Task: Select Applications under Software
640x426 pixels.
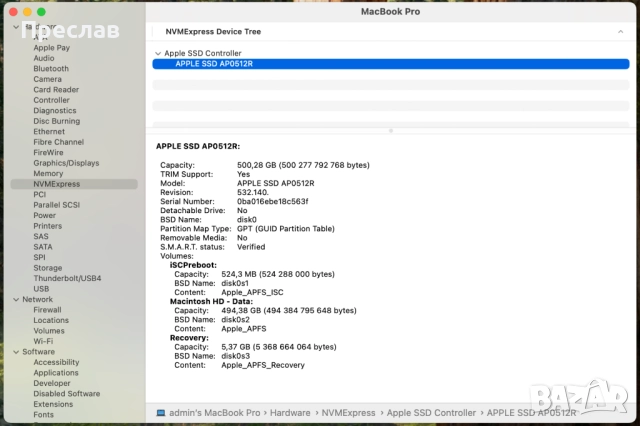Action: click(56, 373)
